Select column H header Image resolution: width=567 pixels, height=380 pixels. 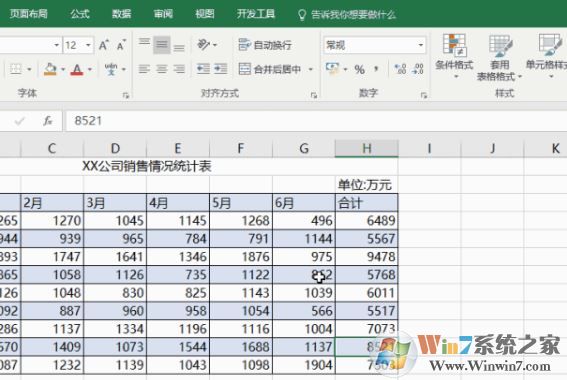[367, 148]
